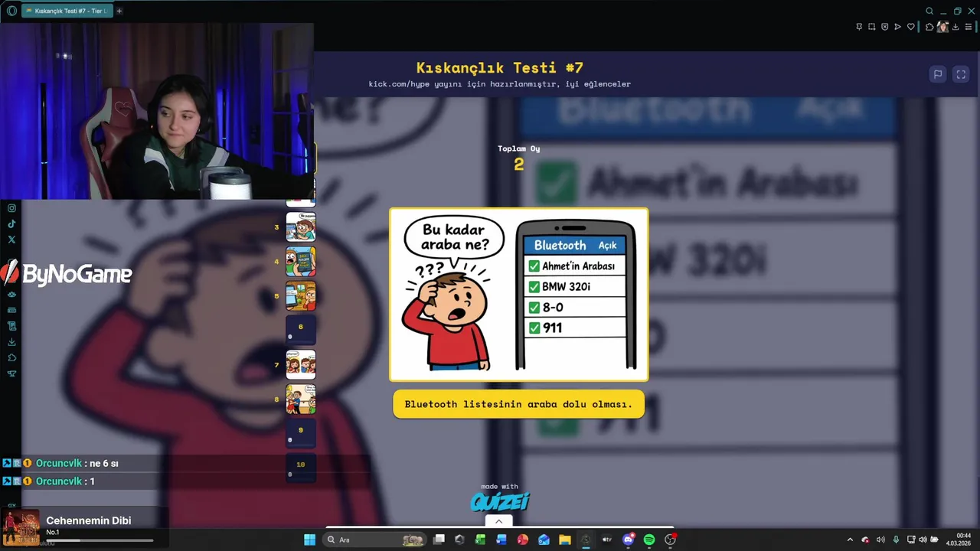980x551 pixels.
Task: Click the heart bookmark icon
Action: (x=911, y=27)
